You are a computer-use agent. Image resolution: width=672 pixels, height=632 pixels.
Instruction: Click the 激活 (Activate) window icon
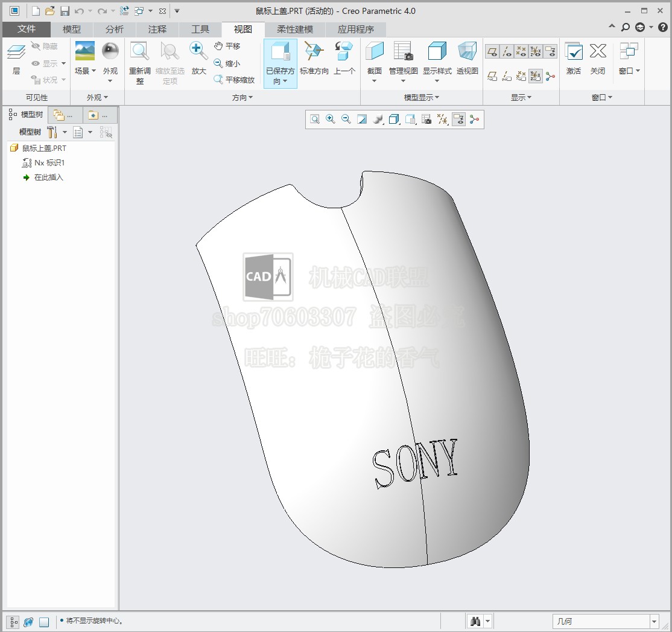point(573,52)
